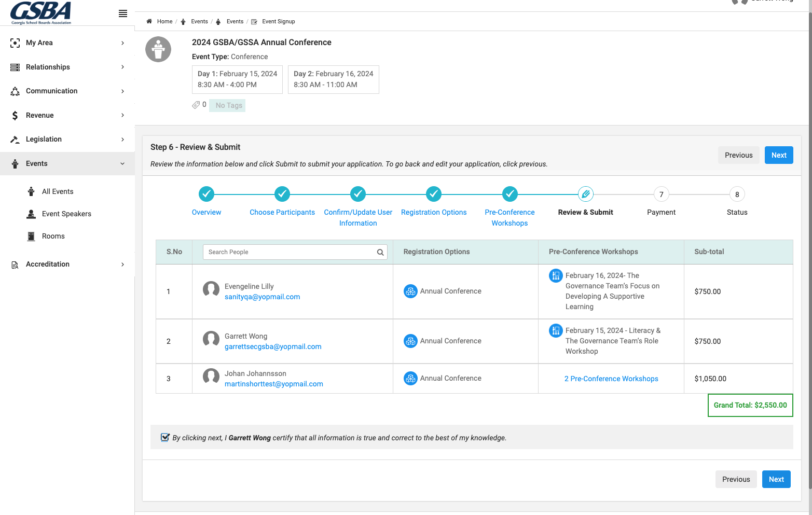Click the bottom Previous button
This screenshot has width=812, height=515.
click(736, 479)
